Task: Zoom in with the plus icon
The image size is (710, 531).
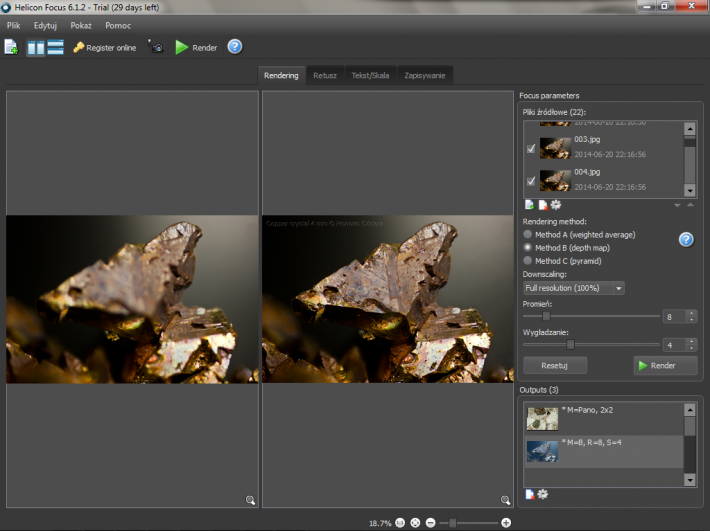Action: 506,523
